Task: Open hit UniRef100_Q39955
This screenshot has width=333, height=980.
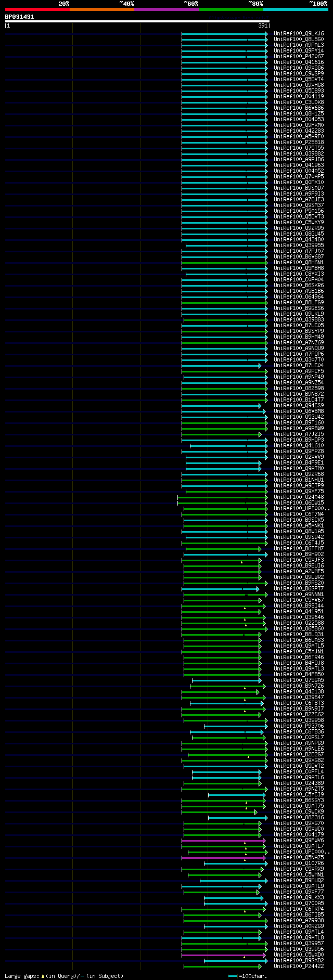Action: pyautogui.click(x=299, y=245)
